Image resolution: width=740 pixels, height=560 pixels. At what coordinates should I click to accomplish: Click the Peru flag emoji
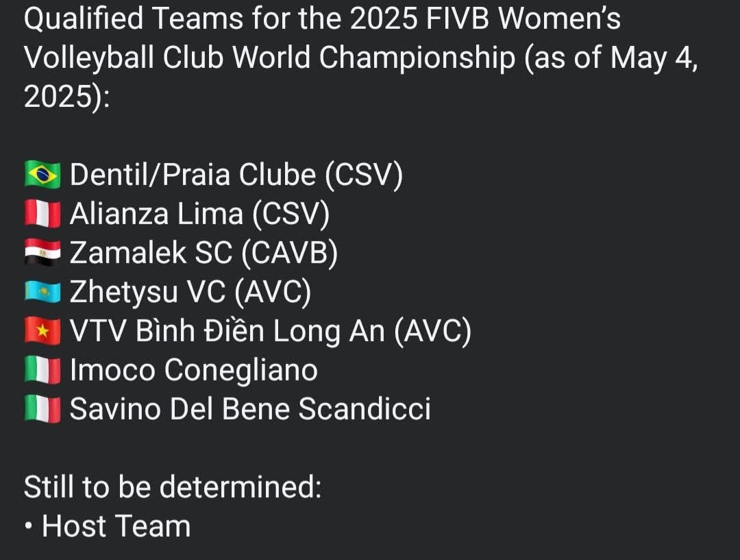tap(42, 214)
